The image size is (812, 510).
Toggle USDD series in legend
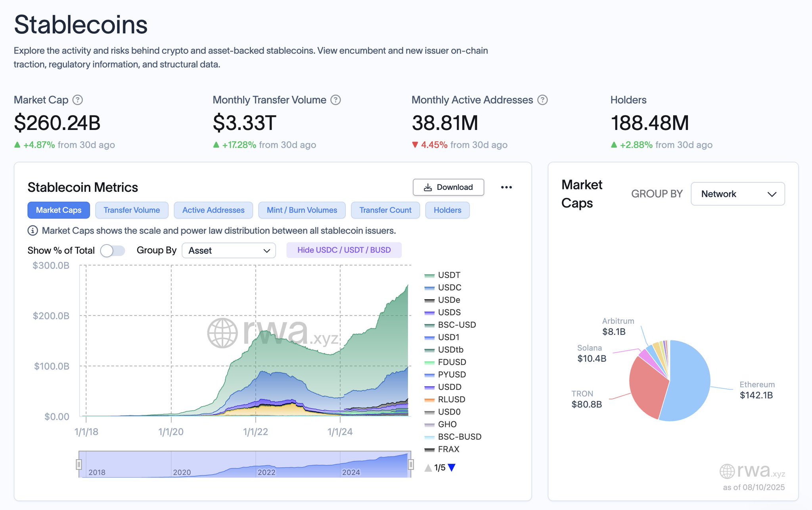coord(443,387)
